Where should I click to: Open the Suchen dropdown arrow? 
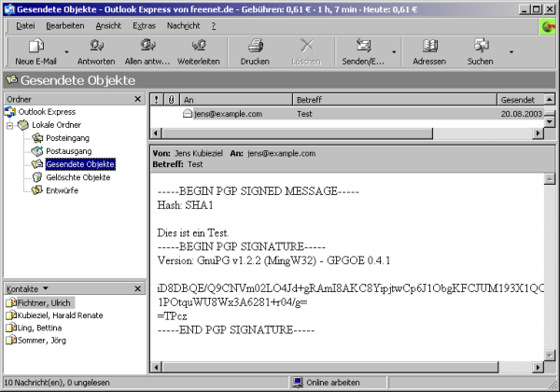[511, 52]
